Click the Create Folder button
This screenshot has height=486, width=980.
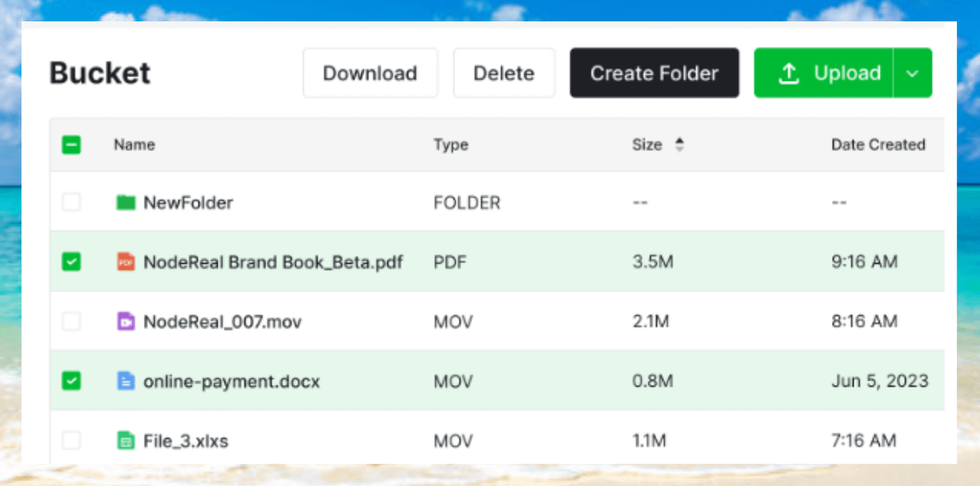click(654, 74)
